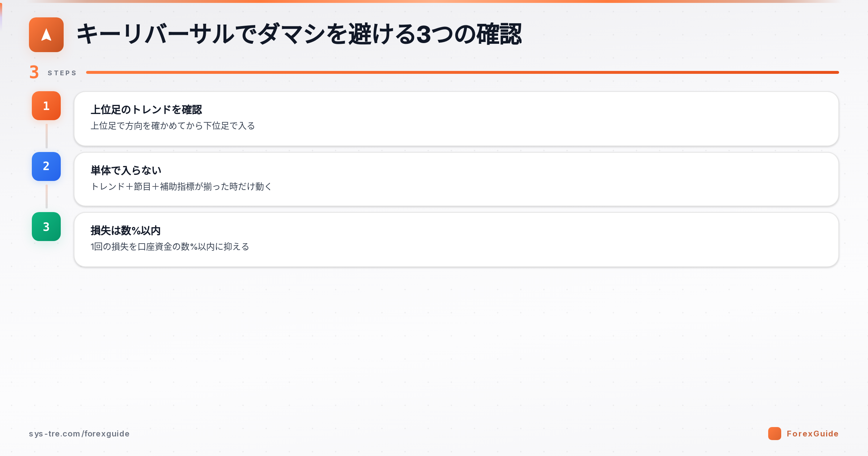Viewport: 868px width, 456px height.
Task: Click the ForexGuide brand text
Action: point(813,434)
